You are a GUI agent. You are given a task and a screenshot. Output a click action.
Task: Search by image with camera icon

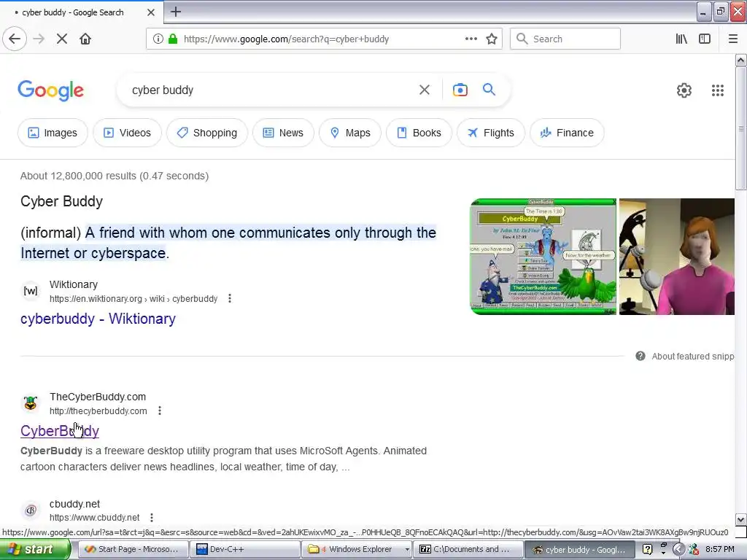[460, 90]
